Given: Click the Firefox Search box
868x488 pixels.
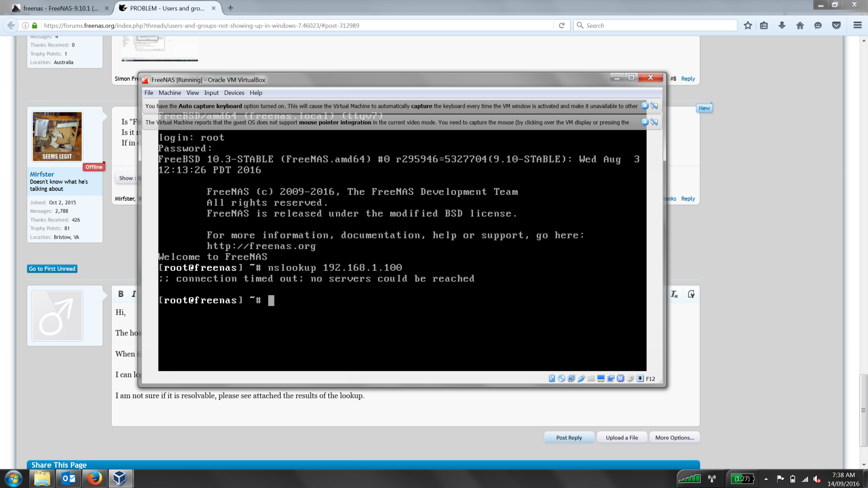Looking at the screenshot, I should tap(656, 25).
